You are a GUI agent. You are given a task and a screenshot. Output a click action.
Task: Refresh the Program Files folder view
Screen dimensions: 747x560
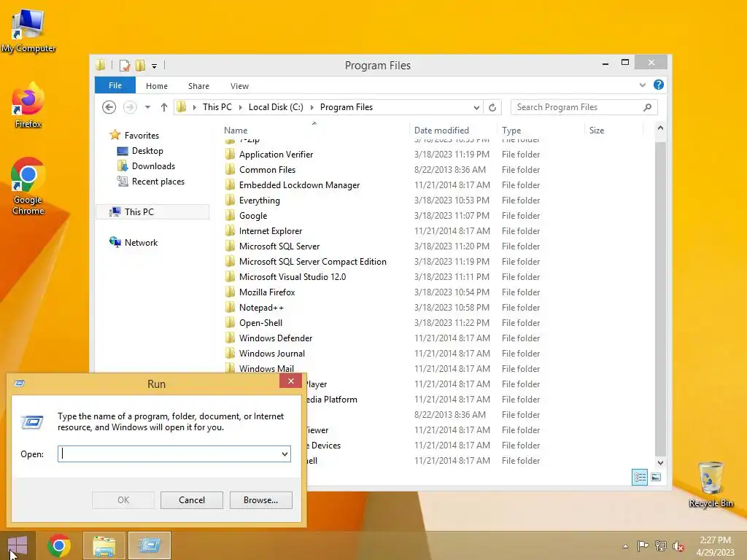pyautogui.click(x=492, y=107)
